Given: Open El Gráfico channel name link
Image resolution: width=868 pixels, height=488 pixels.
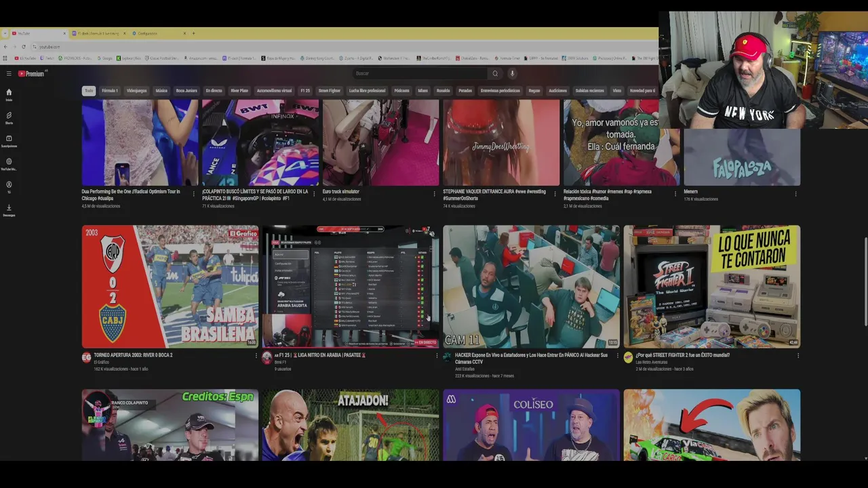Looking at the screenshot, I should click(x=102, y=362).
